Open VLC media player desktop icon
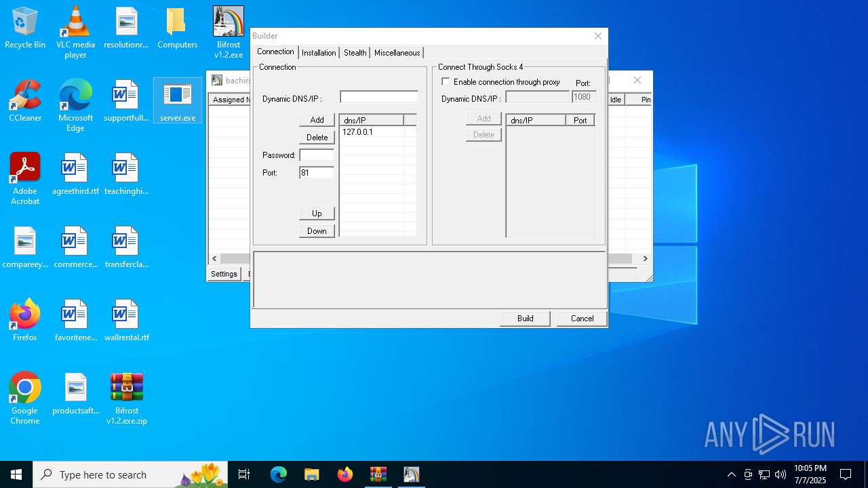This screenshot has width=868, height=488. pos(75,33)
